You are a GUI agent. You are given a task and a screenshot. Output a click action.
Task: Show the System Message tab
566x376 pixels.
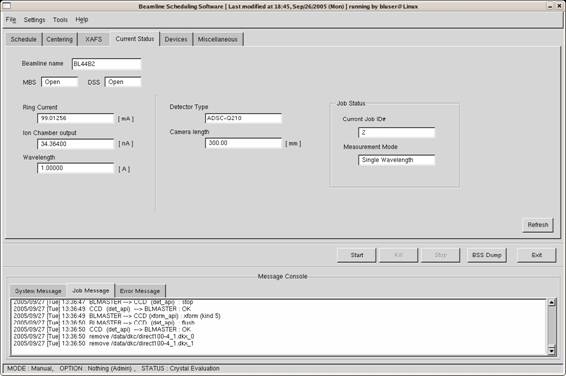click(38, 291)
